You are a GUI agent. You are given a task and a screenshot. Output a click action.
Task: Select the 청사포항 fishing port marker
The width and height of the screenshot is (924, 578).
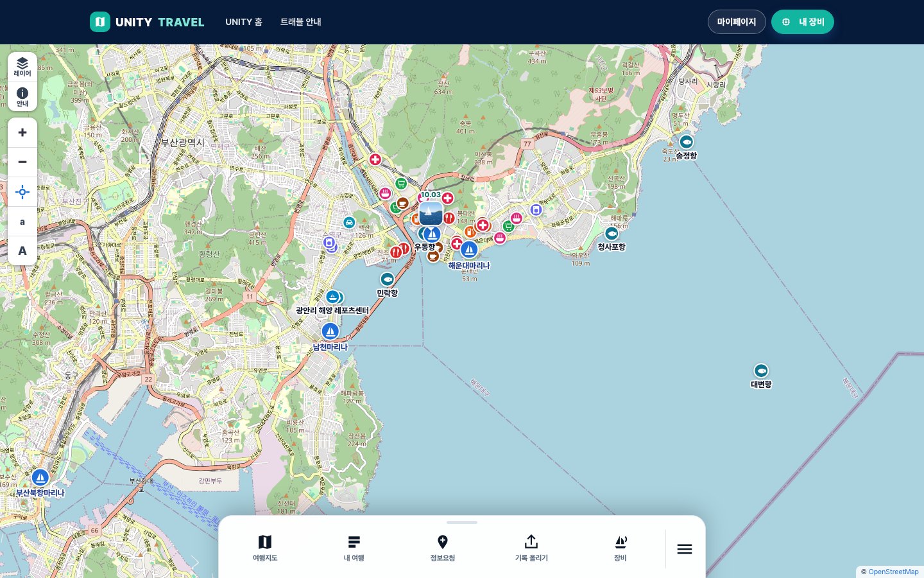(612, 234)
